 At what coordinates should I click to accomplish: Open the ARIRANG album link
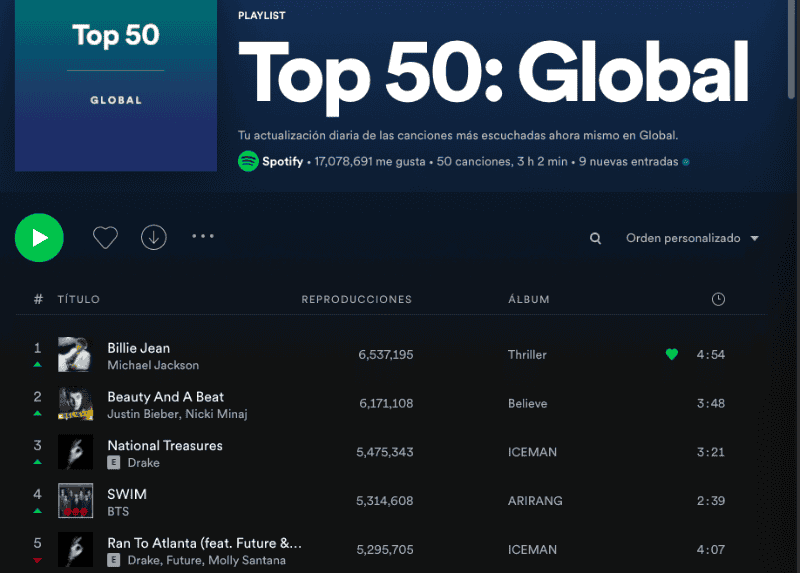535,501
